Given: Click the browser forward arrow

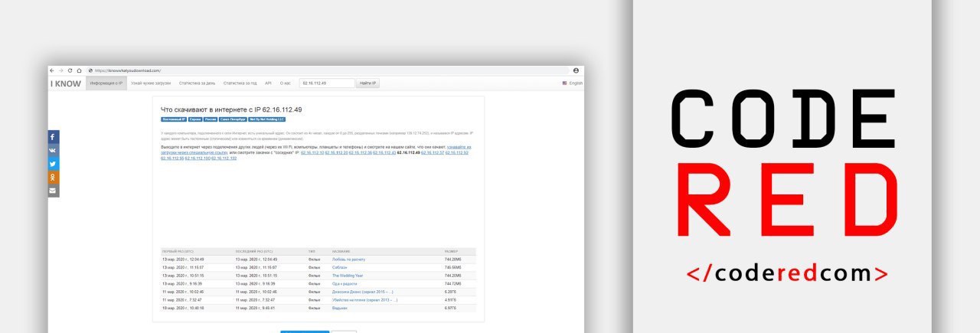Looking at the screenshot, I should coord(61,70).
